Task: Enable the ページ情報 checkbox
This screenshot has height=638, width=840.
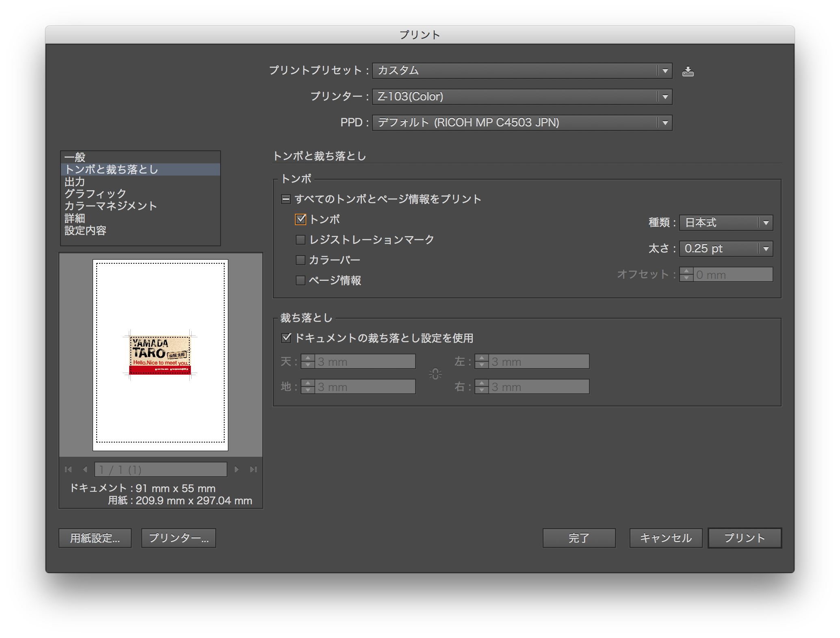Action: 301,280
